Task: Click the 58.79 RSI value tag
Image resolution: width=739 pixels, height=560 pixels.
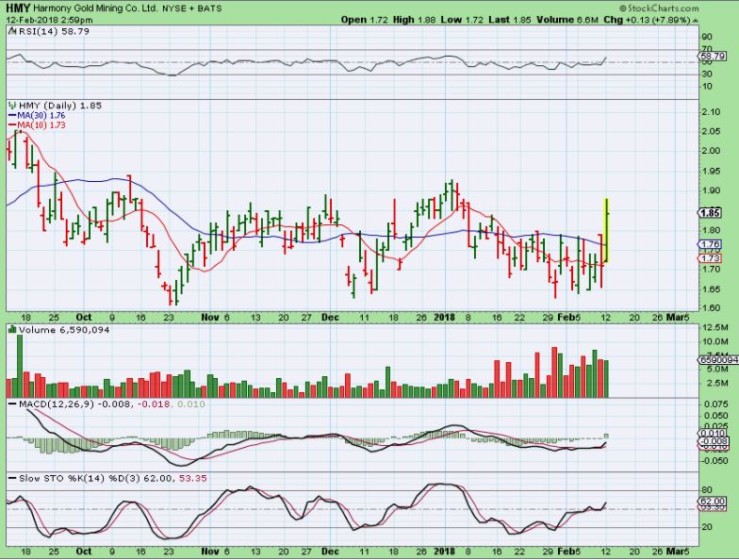Action: point(713,58)
